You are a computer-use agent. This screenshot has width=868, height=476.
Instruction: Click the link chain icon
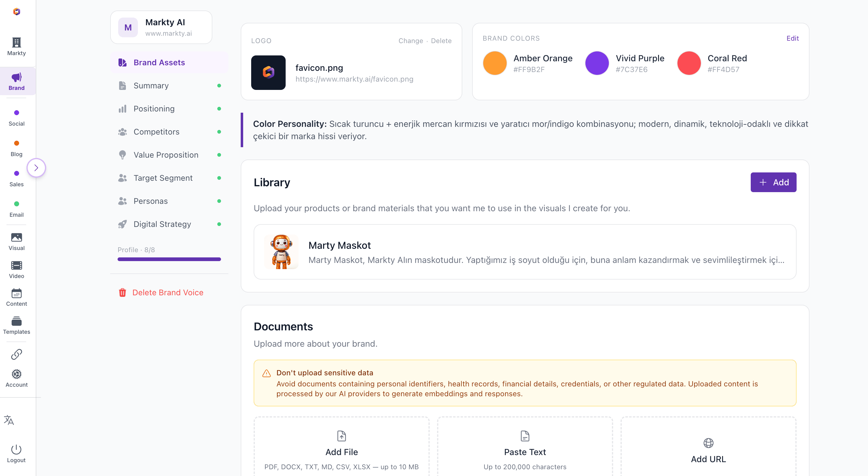pyautogui.click(x=17, y=354)
